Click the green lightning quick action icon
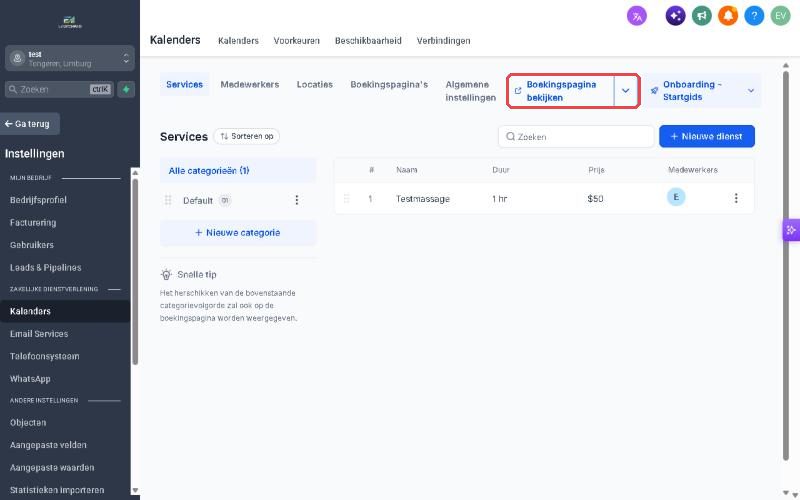Image resolution: width=800 pixels, height=500 pixels. [x=126, y=89]
